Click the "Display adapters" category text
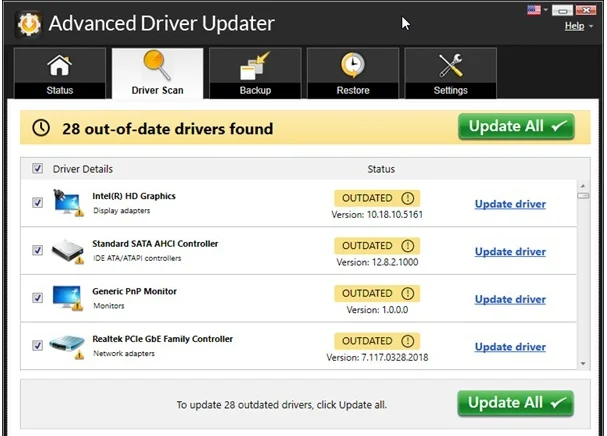This screenshot has height=436, width=607. click(122, 211)
